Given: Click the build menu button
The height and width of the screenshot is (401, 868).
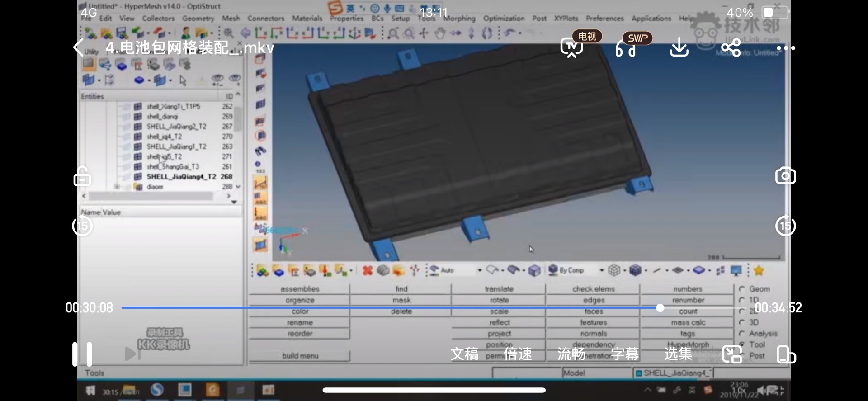Looking at the screenshot, I should (300, 356).
